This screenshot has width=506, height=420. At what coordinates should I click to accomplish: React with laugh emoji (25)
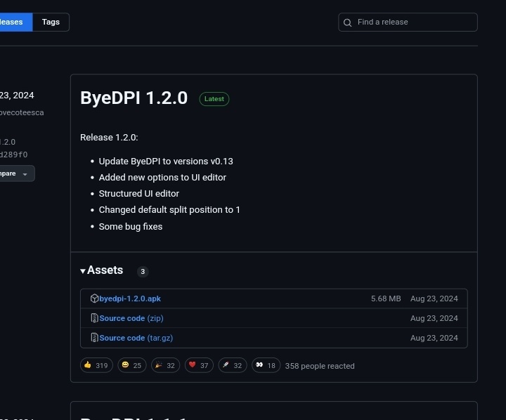[132, 365]
